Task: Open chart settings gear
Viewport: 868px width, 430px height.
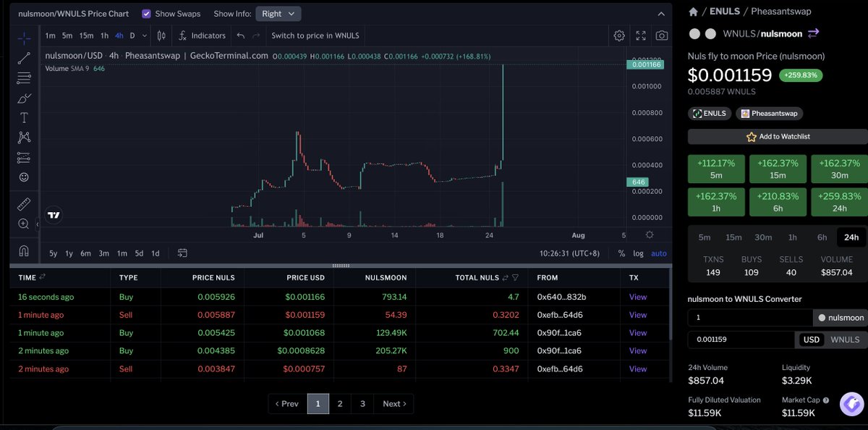Action: (x=619, y=35)
